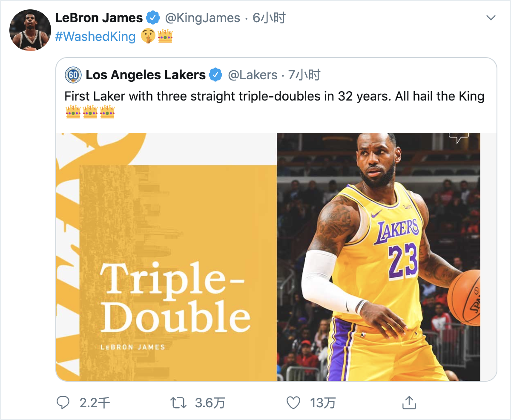Click the 3.6万 retweet count
The height and width of the screenshot is (420, 511).
210,403
